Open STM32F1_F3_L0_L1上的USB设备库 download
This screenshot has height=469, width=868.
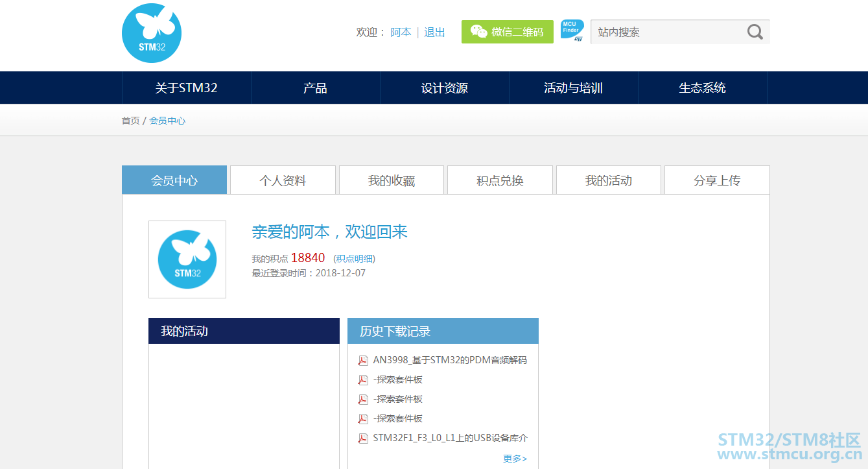[x=451, y=438]
